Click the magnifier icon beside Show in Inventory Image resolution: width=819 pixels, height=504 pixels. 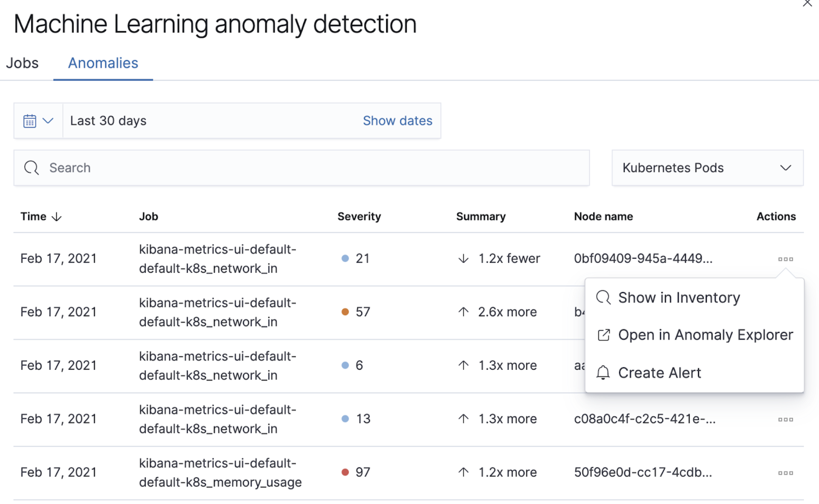[603, 297]
